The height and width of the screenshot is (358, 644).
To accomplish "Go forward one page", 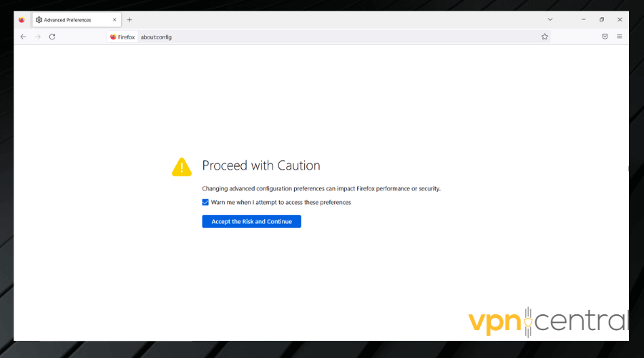I will (38, 37).
